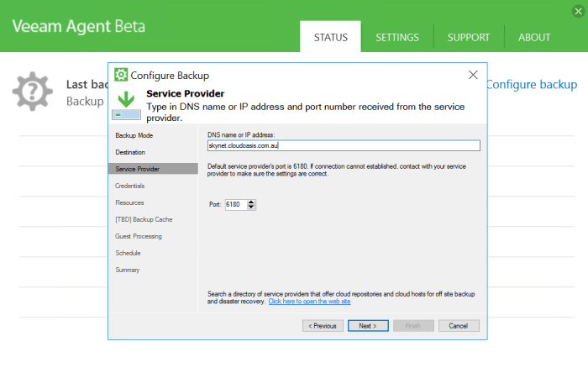The image size is (588, 378).
Task: Close the Veeam Agent window with the top-right X
Action: (x=578, y=11)
